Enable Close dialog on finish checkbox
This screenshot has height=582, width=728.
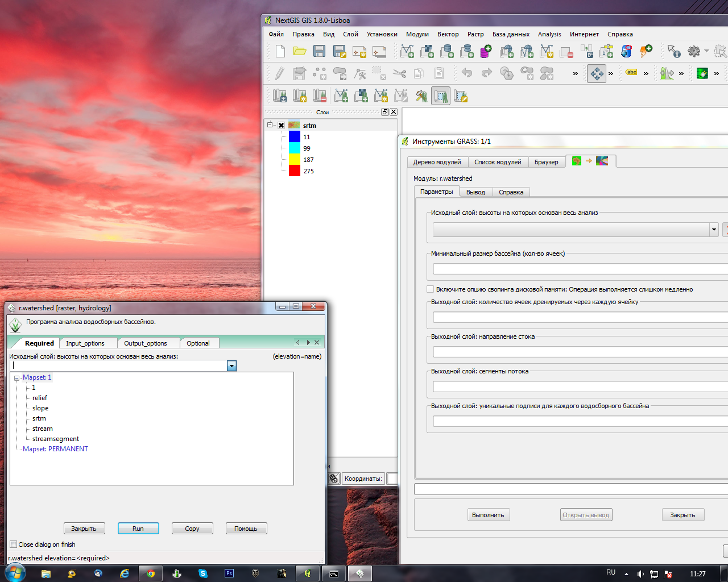pos(14,544)
